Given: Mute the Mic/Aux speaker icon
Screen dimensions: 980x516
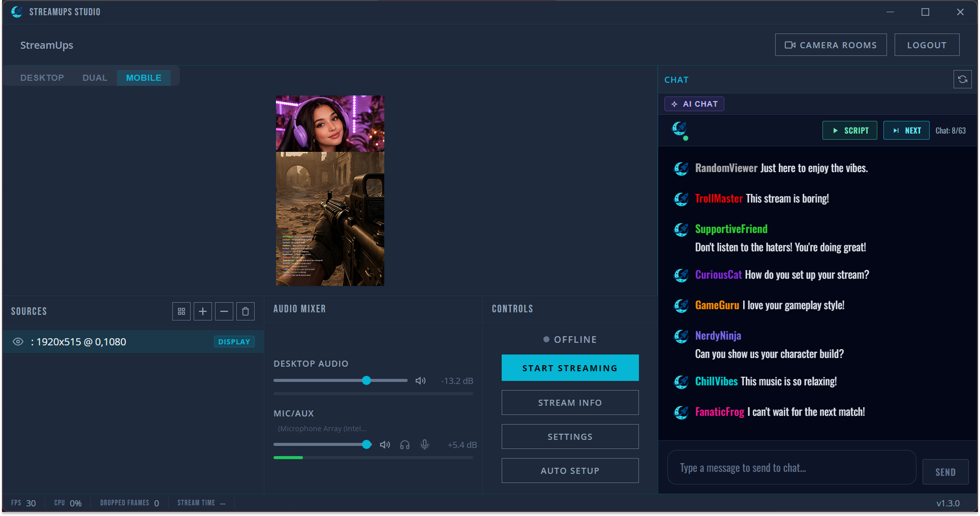Looking at the screenshot, I should (x=385, y=444).
